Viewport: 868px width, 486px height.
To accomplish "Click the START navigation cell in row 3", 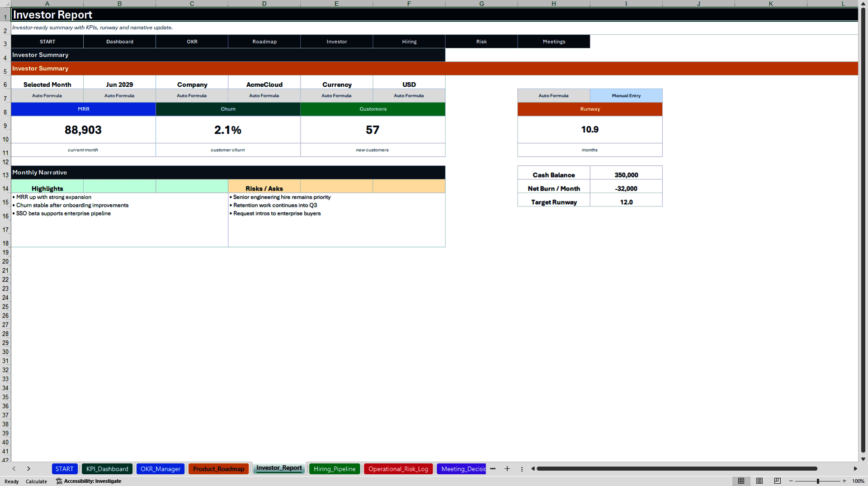I will coord(47,42).
